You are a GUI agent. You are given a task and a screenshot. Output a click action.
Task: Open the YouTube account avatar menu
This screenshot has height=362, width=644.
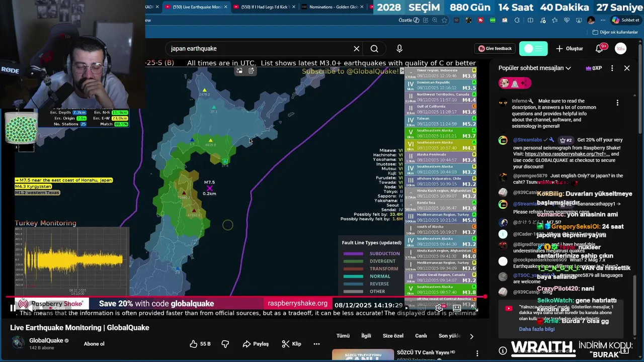pos(621,49)
